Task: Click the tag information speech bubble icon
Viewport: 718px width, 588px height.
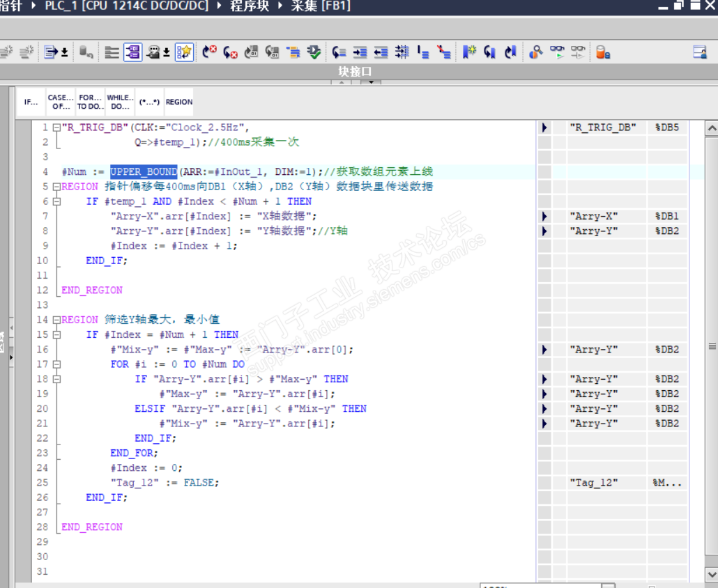Action: pyautogui.click(x=153, y=52)
